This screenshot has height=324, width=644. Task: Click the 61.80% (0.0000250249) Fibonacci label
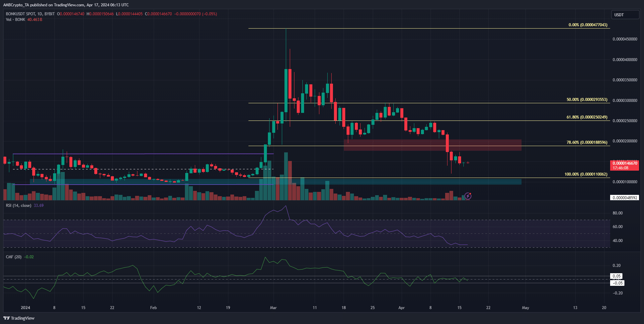click(587, 117)
